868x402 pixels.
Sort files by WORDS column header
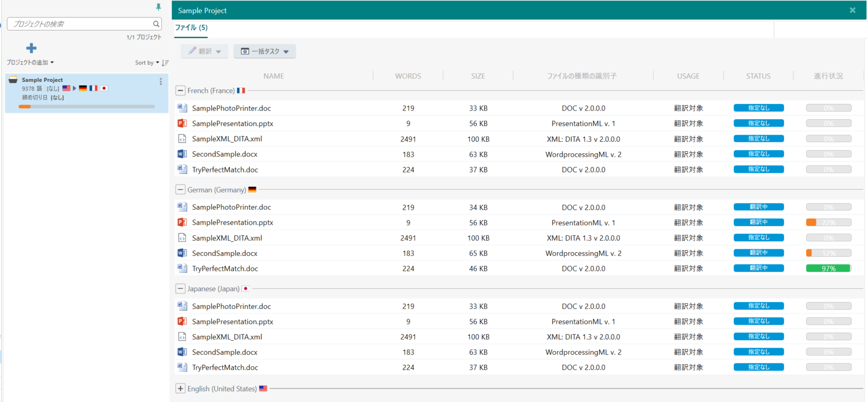point(408,76)
